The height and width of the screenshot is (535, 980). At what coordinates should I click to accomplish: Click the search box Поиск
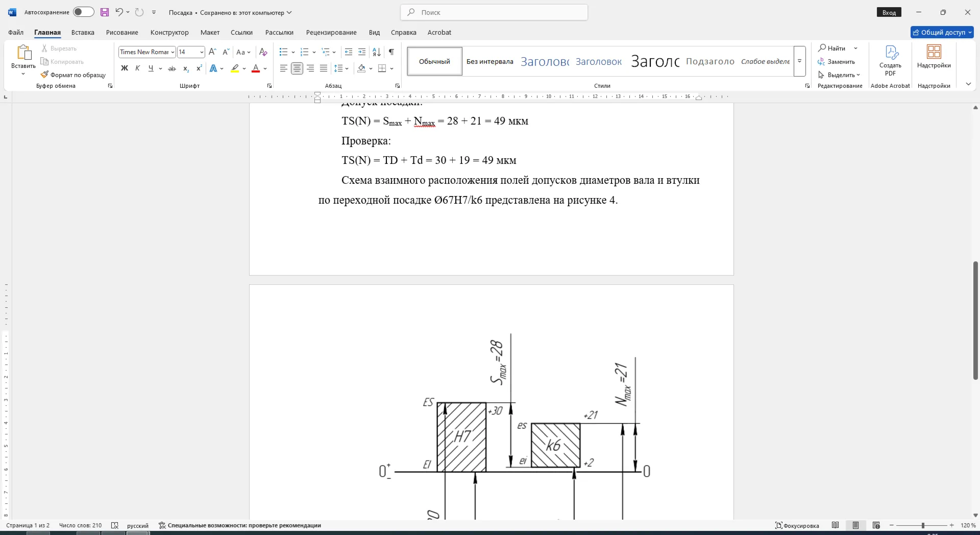point(494,12)
